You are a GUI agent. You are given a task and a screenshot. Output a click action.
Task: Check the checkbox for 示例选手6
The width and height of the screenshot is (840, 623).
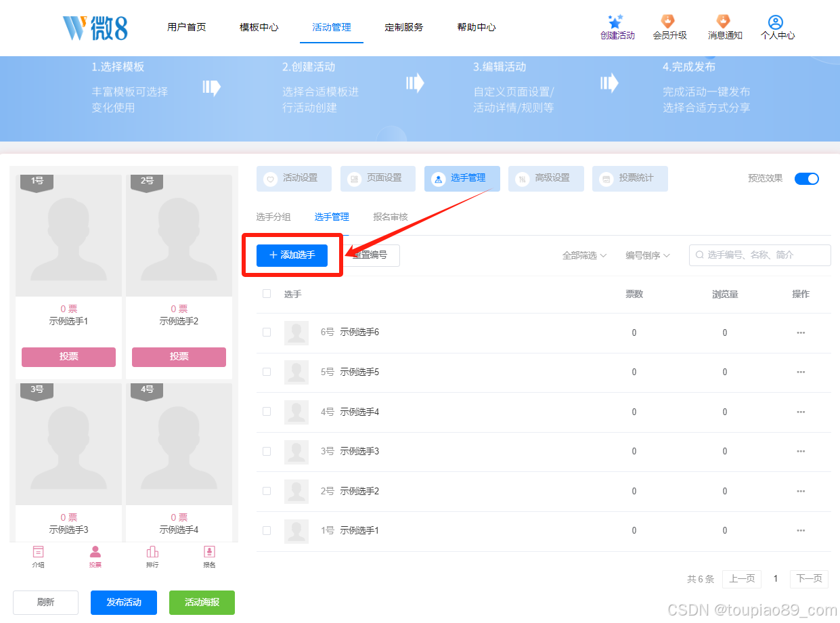(267, 332)
